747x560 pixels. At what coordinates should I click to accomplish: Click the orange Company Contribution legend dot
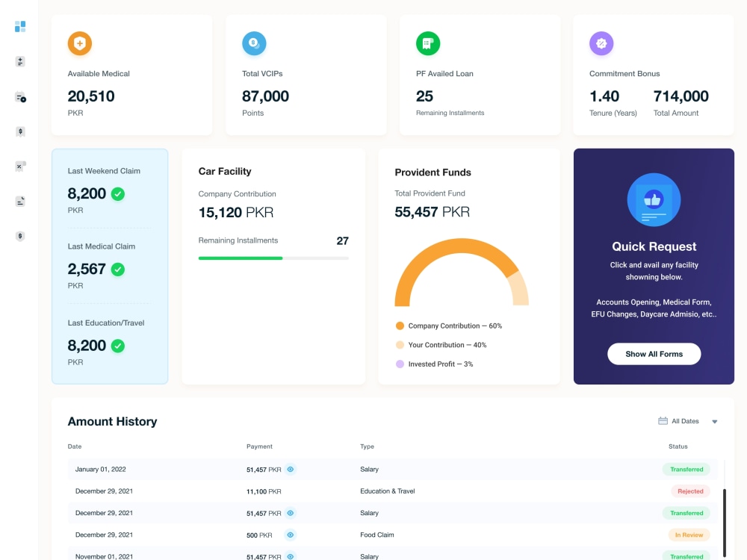tap(400, 326)
